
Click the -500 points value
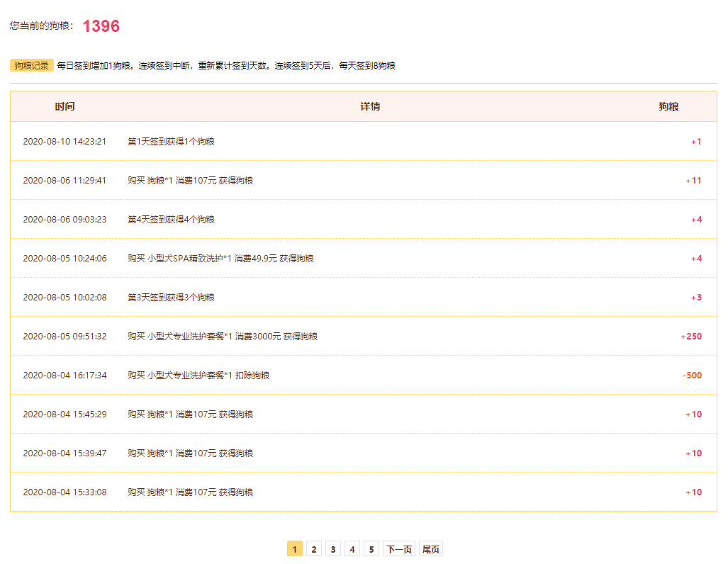693,376
